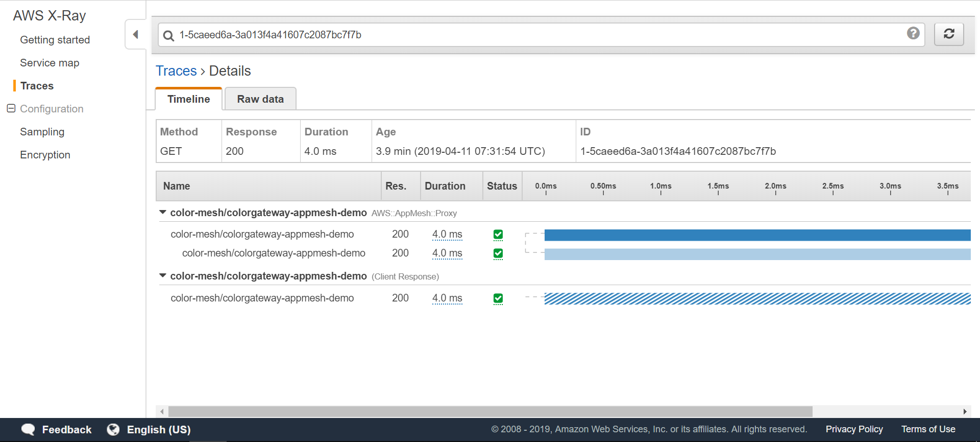Click the 1.0ms timeline tick label
Image resolution: width=980 pixels, height=442 pixels.
[660, 186]
